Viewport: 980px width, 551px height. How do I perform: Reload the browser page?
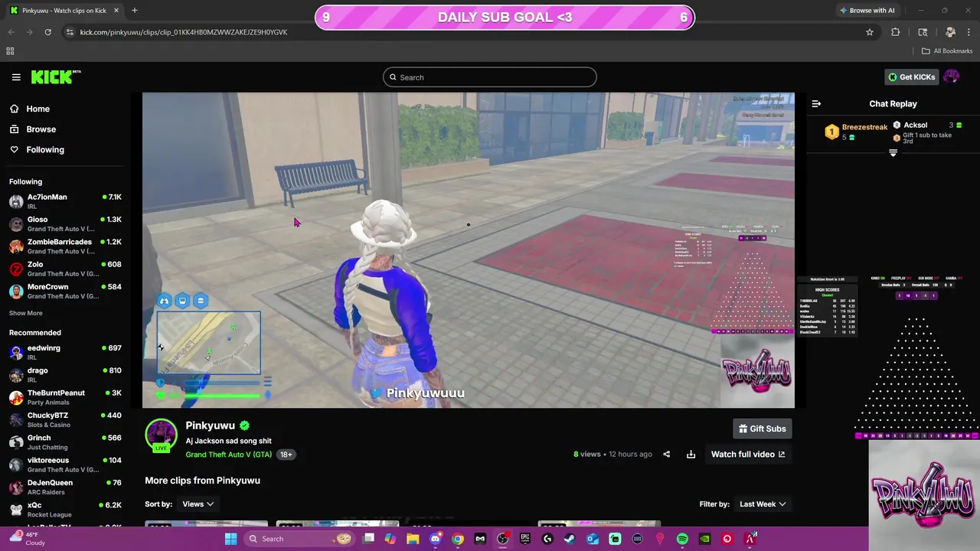coord(47,32)
